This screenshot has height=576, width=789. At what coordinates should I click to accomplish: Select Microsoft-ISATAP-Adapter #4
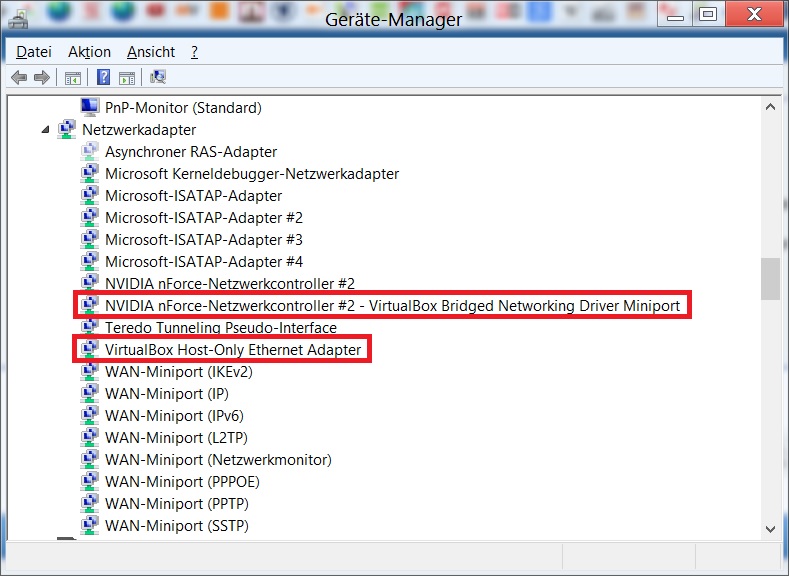click(204, 262)
